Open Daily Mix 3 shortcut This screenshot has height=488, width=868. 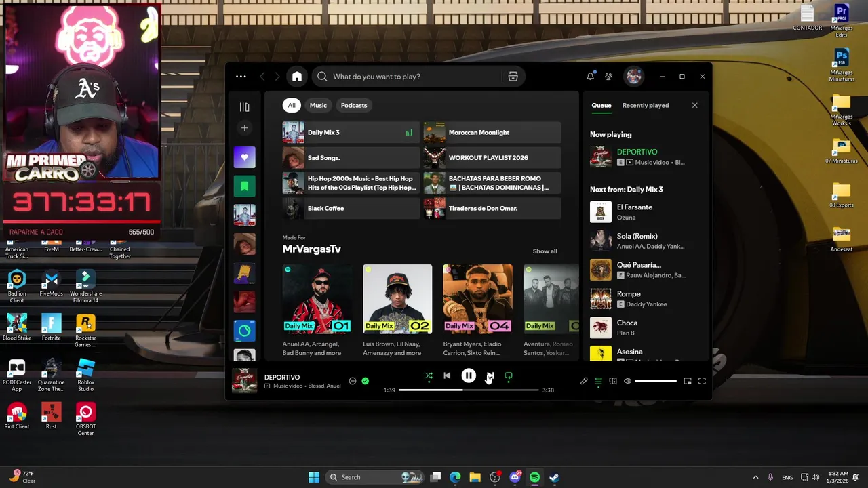(x=351, y=132)
